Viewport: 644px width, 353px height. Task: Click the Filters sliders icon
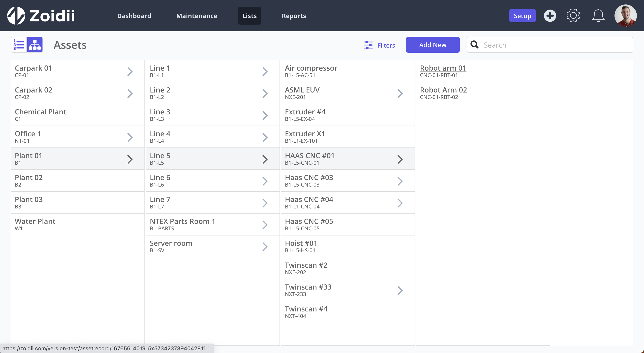pos(368,45)
